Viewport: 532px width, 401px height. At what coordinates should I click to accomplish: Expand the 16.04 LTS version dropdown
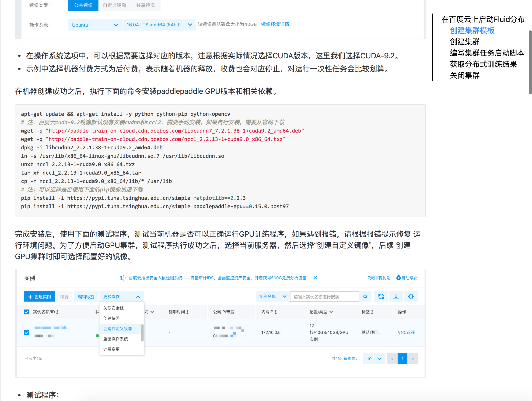tap(159, 25)
